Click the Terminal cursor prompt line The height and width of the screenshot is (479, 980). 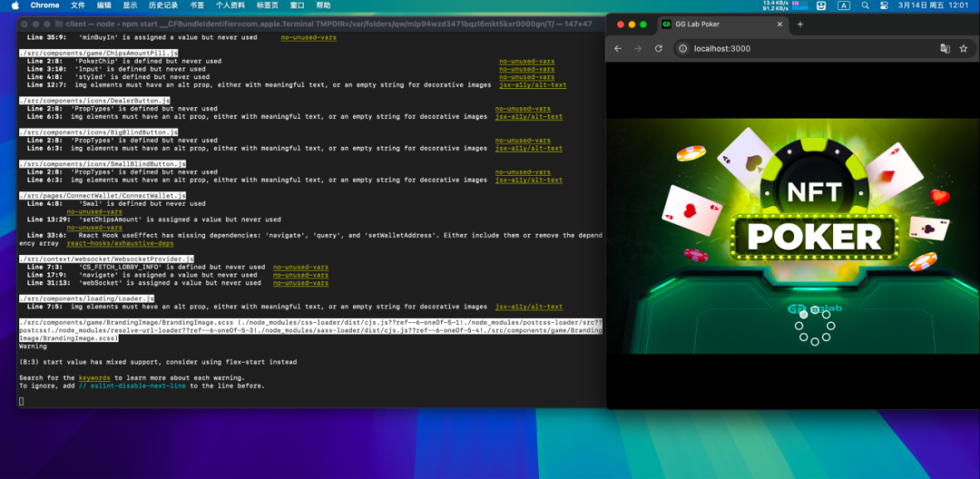point(21,401)
